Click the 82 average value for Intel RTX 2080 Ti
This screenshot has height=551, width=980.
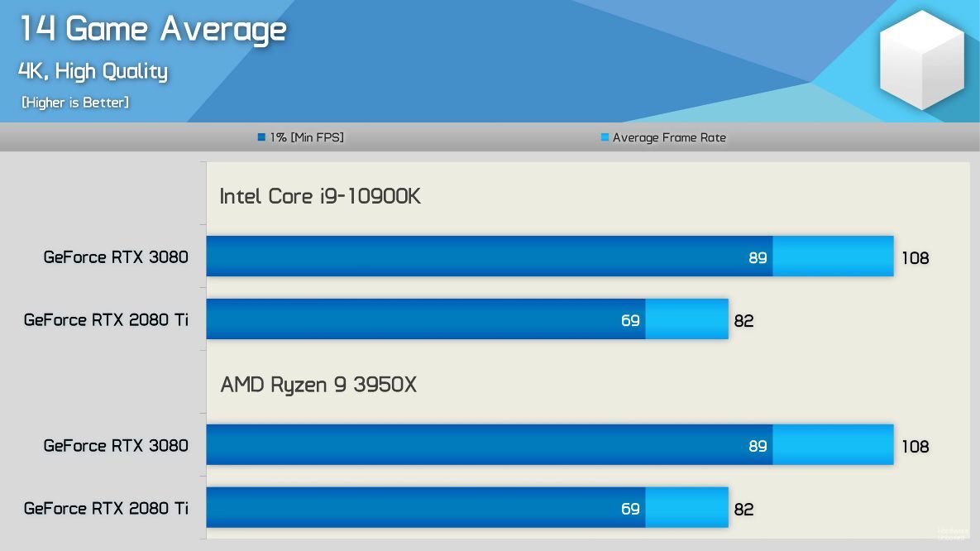pos(743,321)
